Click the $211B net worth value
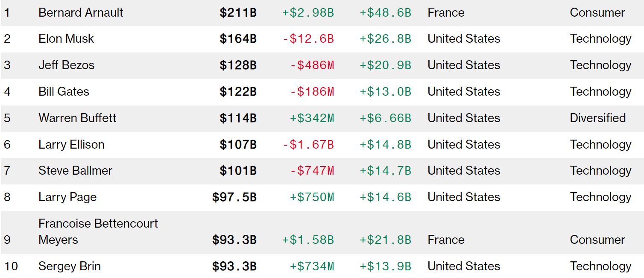Viewport: 644px width, 278px height. 238,13
